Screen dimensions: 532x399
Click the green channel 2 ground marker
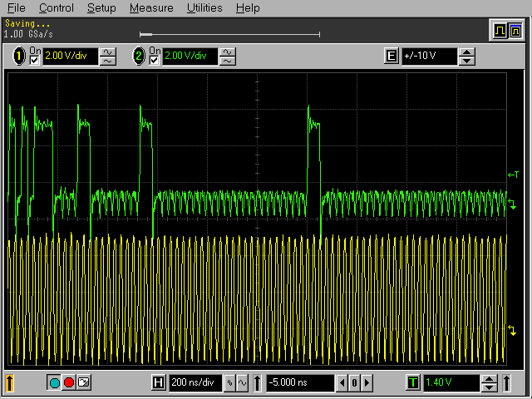(512, 204)
